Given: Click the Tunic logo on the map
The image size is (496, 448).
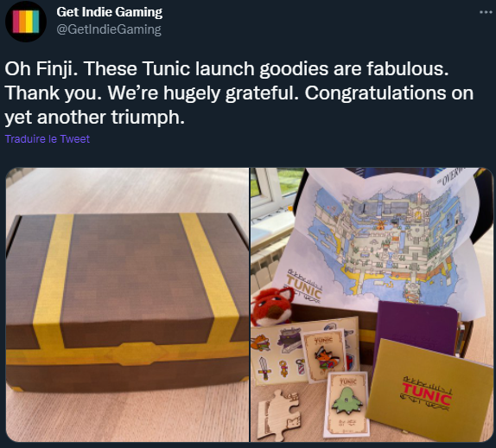Looking at the screenshot, I should coord(305,286).
